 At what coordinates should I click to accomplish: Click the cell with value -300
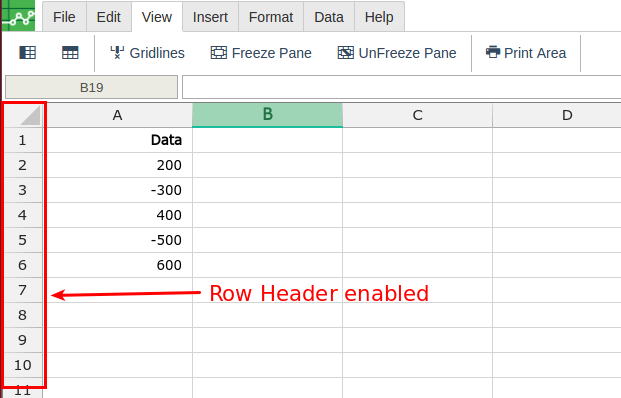point(118,190)
